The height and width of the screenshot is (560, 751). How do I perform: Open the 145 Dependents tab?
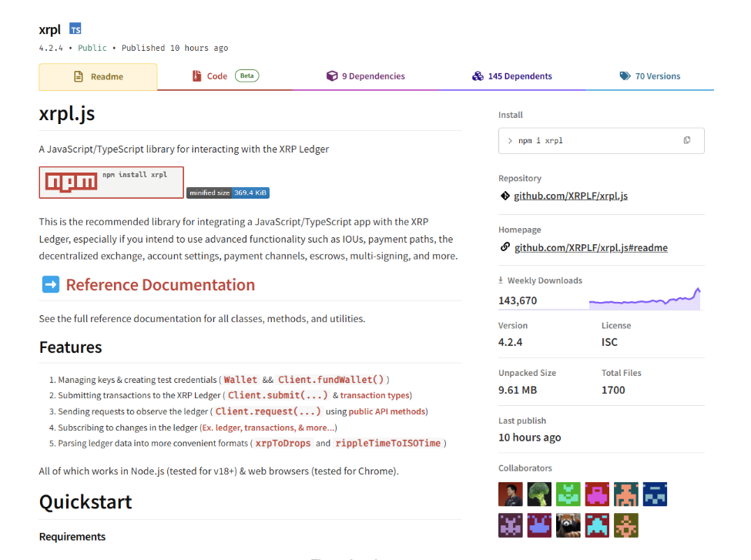(512, 76)
